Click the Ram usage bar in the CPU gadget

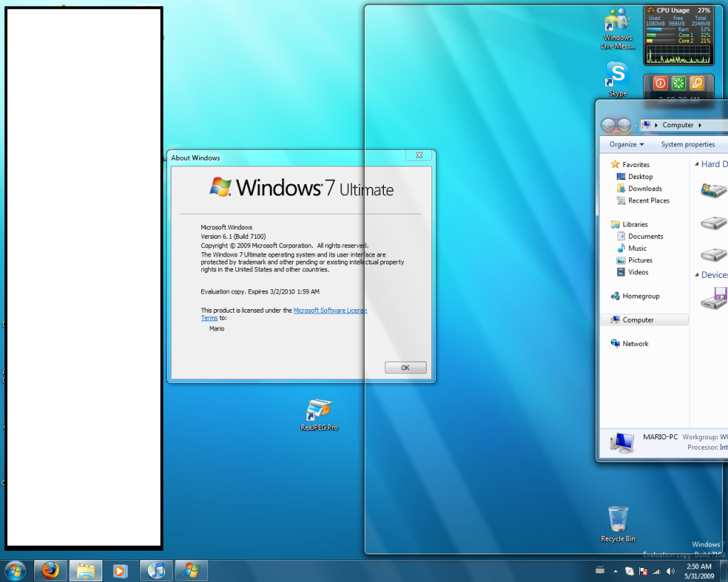[660, 29]
